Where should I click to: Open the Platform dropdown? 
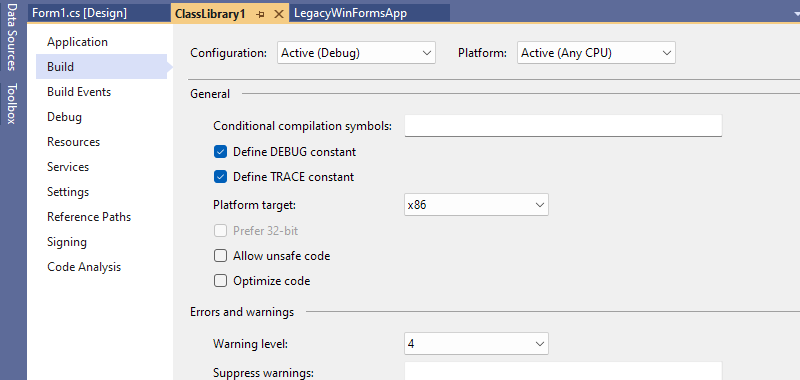coord(596,53)
